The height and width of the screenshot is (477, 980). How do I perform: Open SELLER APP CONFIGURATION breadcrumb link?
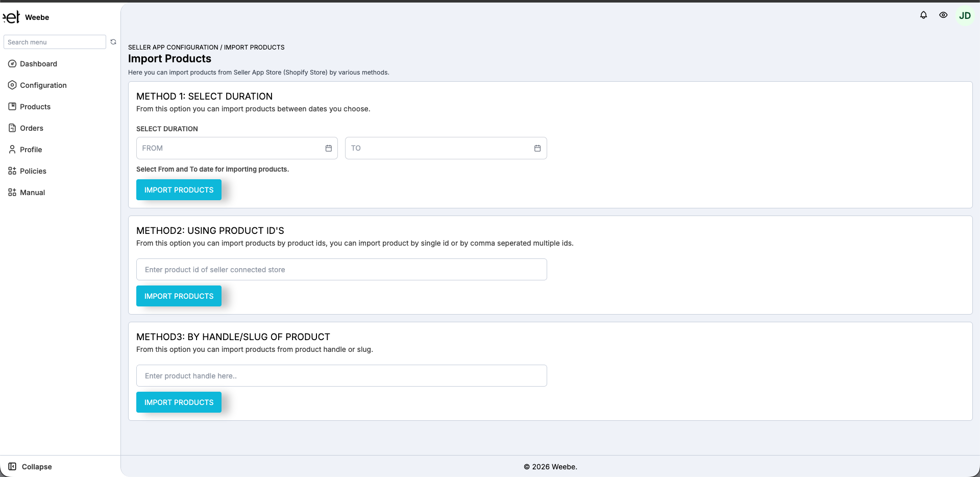click(x=173, y=47)
